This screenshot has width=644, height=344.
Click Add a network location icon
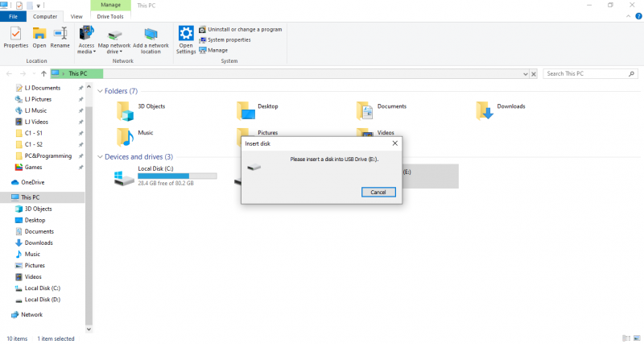pos(151,35)
